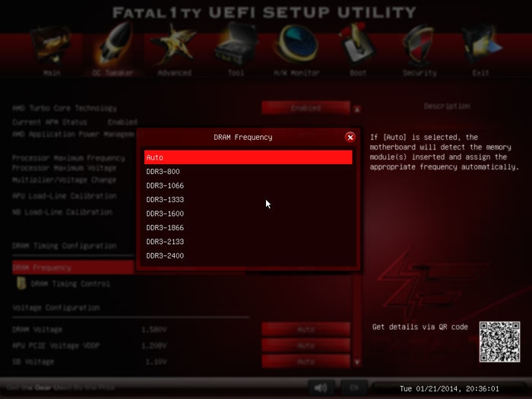This screenshot has height=399, width=532.
Task: Click the Description panel heading
Action: pos(447,106)
